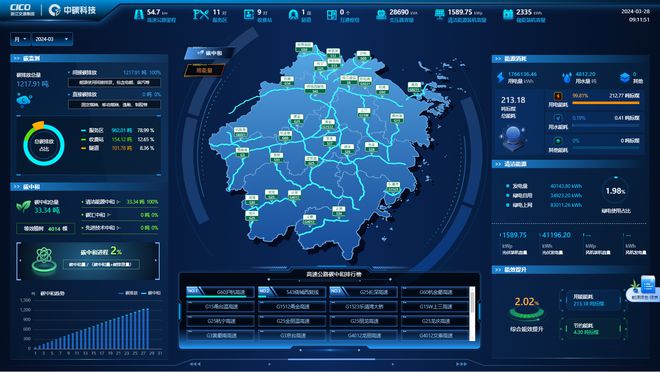Click the green other-consumption icon by 0%
The width and height of the screenshot is (660, 372).
tap(558, 141)
